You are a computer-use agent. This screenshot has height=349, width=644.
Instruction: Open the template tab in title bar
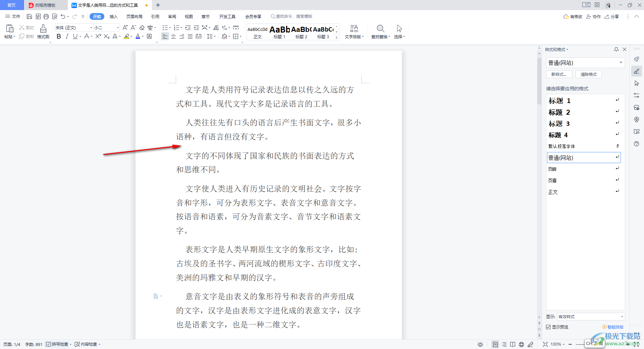coord(46,5)
